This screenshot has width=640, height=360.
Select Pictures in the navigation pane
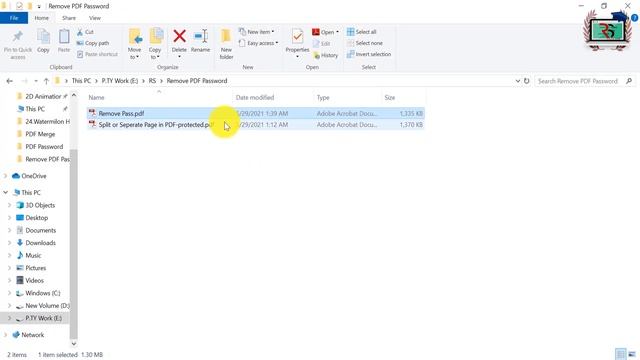[36, 268]
